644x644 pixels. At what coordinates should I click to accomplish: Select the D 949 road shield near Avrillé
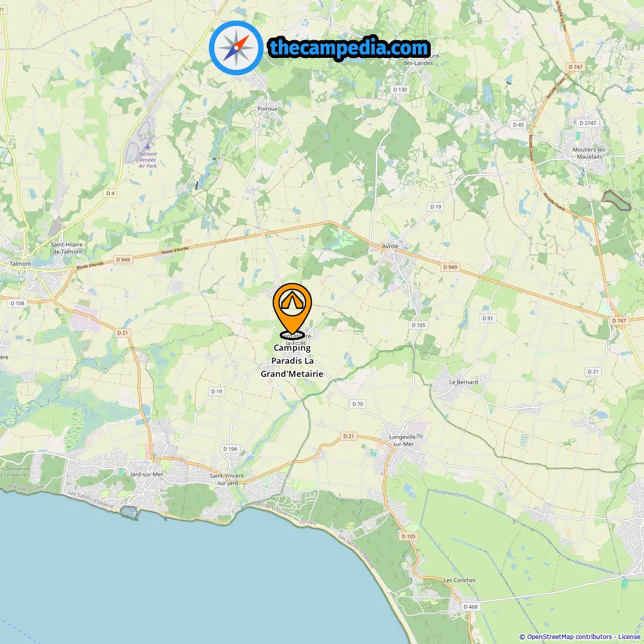(450, 267)
